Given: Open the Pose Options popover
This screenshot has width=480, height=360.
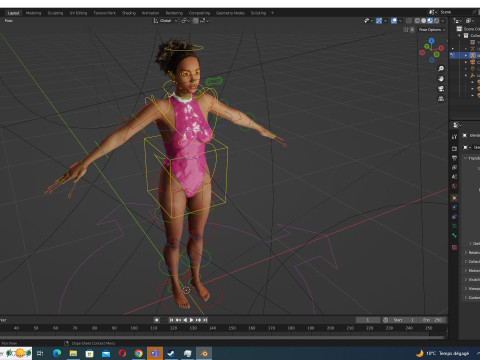Looking at the screenshot, I should (432, 30).
